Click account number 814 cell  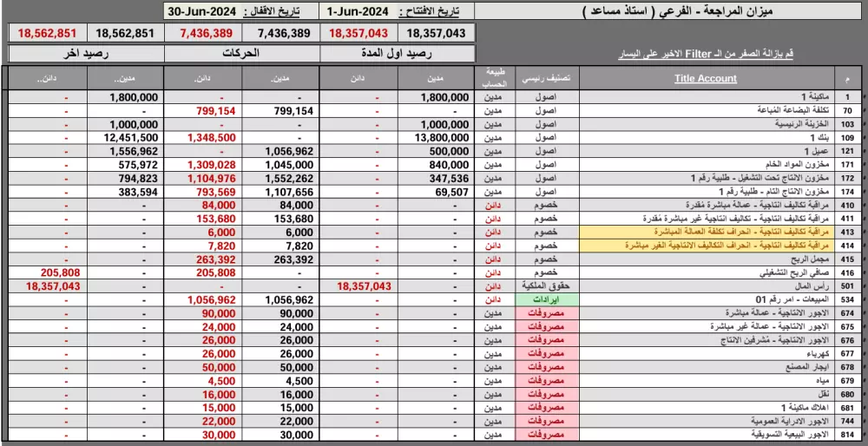pyautogui.click(x=847, y=435)
